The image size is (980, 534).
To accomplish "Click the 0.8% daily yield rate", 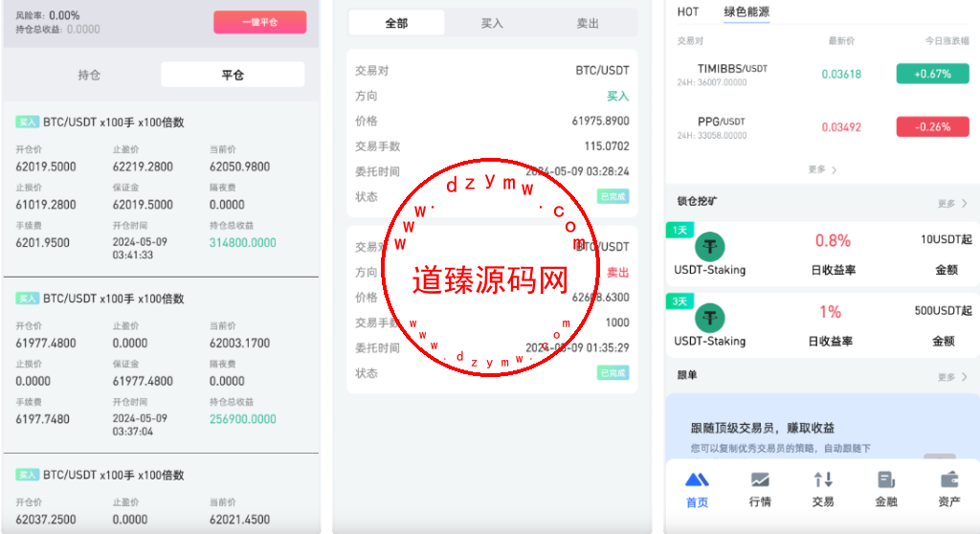I will pyautogui.click(x=833, y=241).
